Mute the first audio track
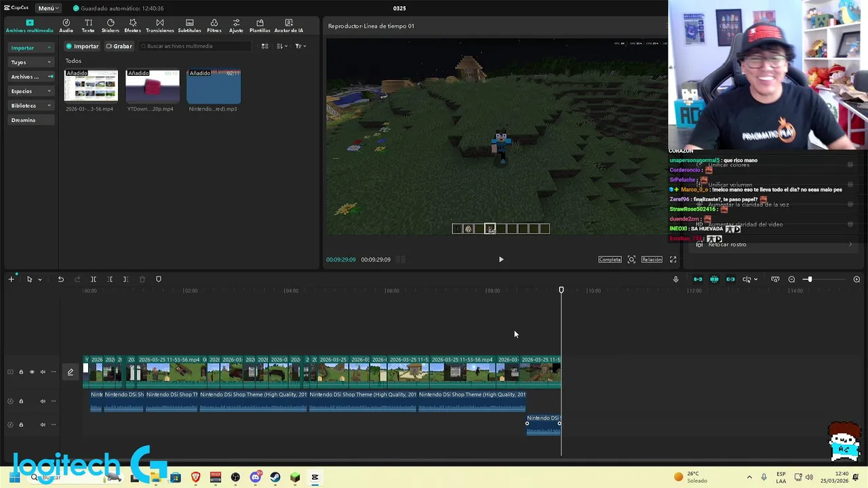Viewport: 868px width, 488px height. click(x=43, y=401)
